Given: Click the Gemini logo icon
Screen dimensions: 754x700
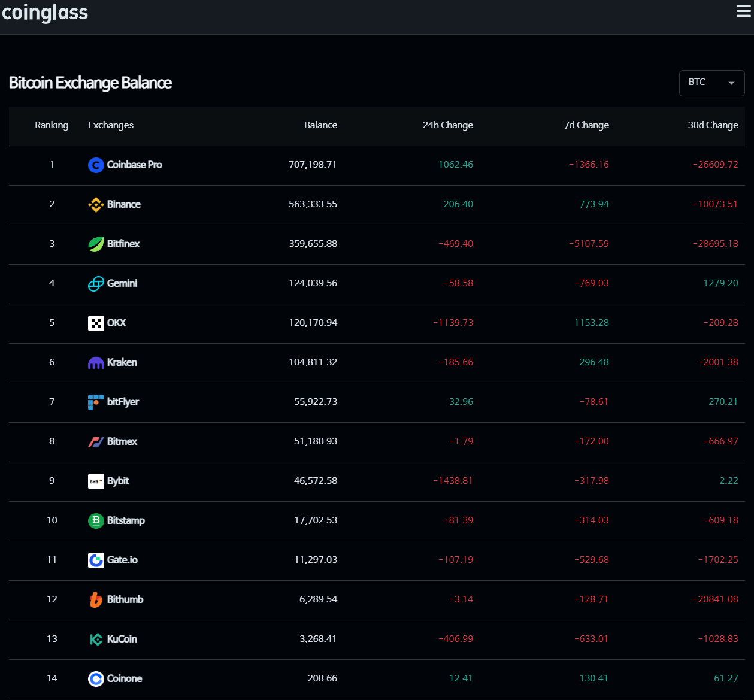Looking at the screenshot, I should pyautogui.click(x=96, y=284).
